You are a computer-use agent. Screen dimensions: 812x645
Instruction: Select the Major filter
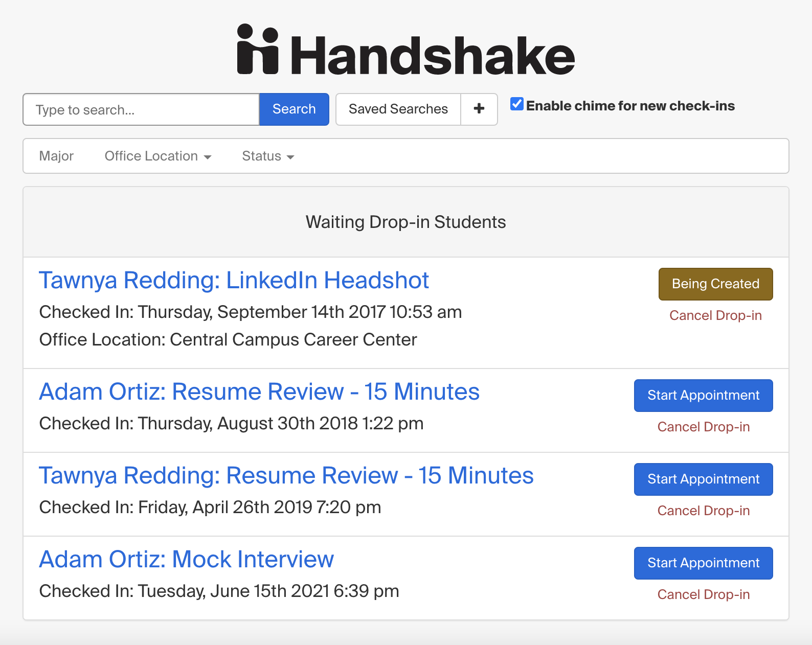[56, 156]
